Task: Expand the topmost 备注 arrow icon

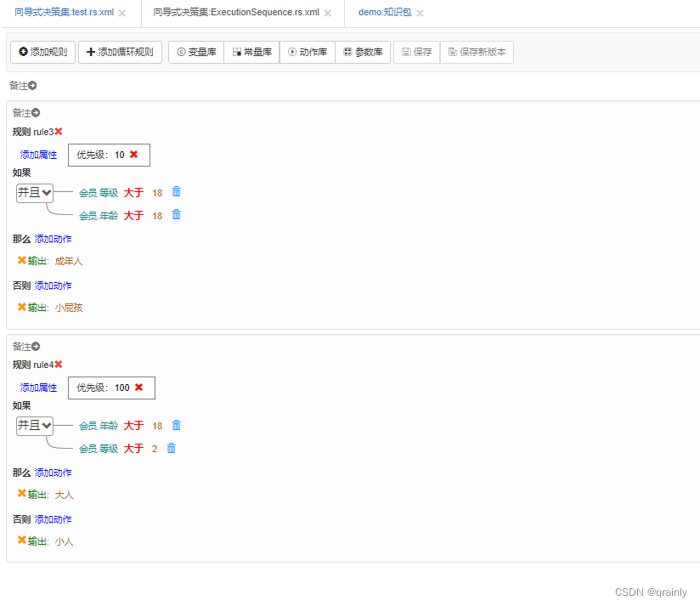Action: pyautogui.click(x=32, y=85)
